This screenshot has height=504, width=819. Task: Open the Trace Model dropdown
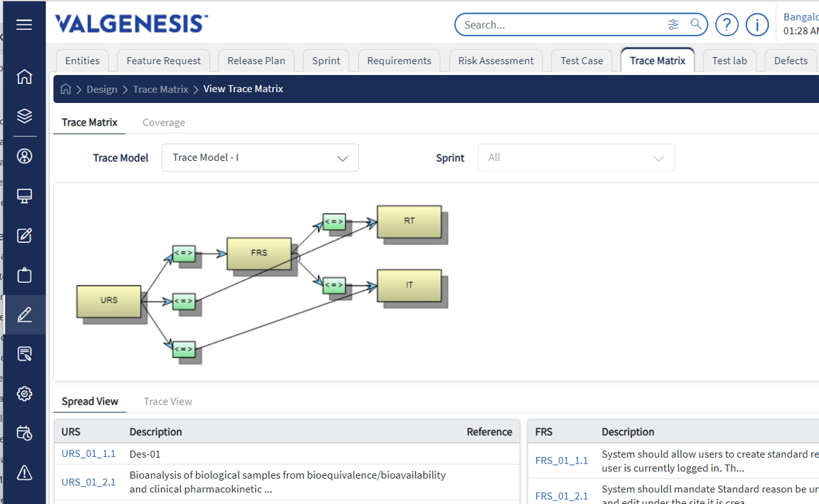[x=260, y=158]
